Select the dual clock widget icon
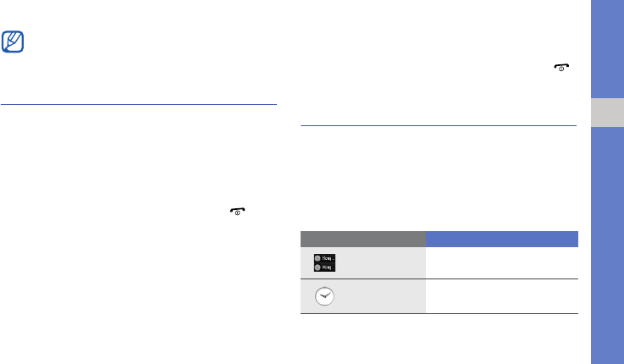Screen dimensions: 624x364 pyautogui.click(x=324, y=262)
